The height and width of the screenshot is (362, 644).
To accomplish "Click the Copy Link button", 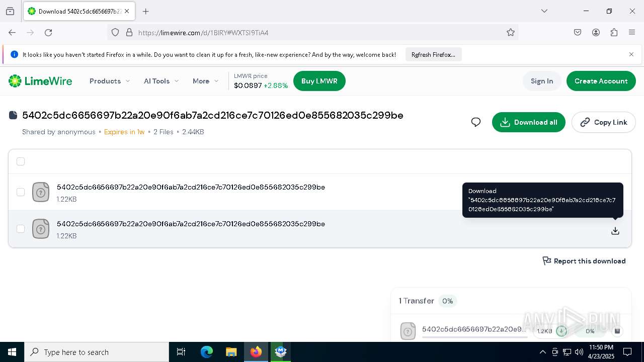I will tap(603, 122).
